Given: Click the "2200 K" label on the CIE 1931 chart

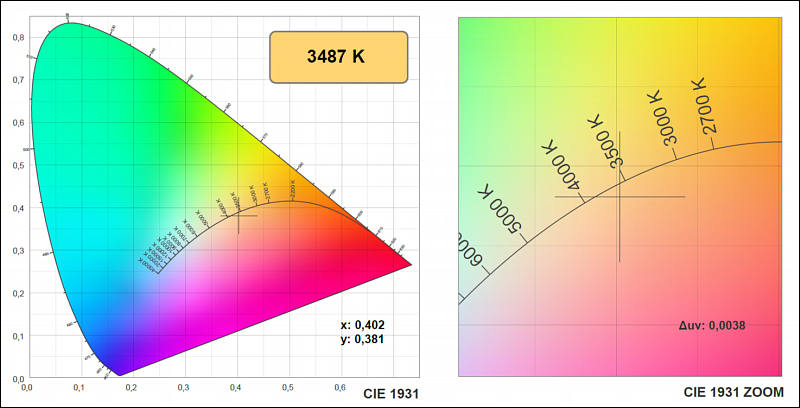Looking at the screenshot, I should click(x=292, y=189).
